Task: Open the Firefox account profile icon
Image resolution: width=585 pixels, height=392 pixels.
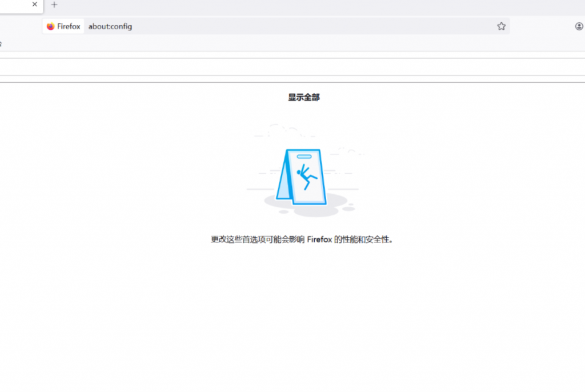Action: tap(579, 26)
